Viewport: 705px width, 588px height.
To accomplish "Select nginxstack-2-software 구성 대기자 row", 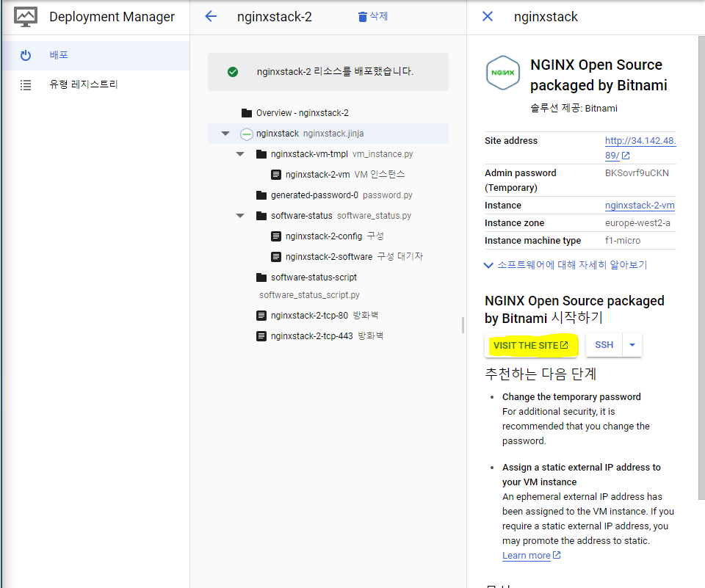I will pyautogui.click(x=328, y=257).
